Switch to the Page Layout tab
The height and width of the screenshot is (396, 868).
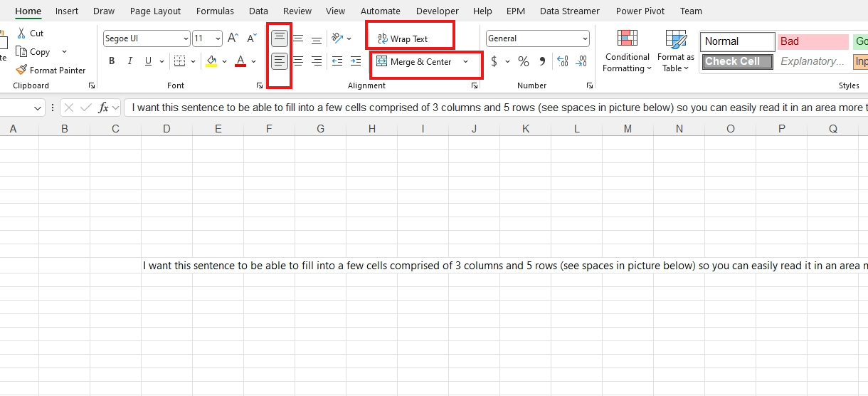[155, 11]
